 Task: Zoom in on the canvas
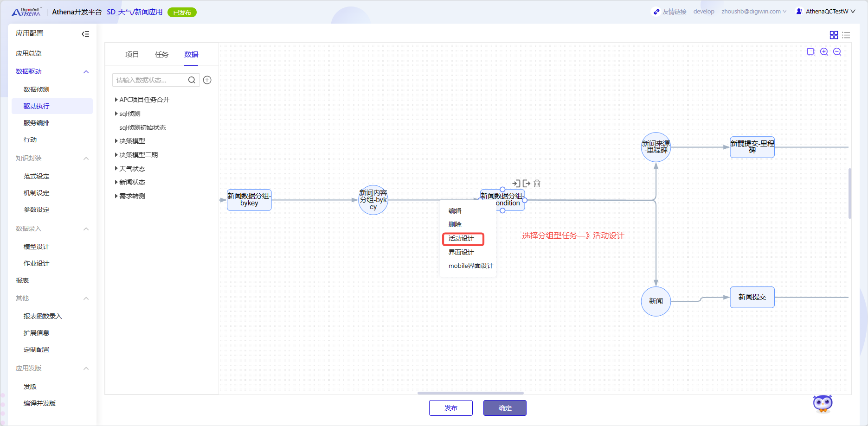(824, 52)
